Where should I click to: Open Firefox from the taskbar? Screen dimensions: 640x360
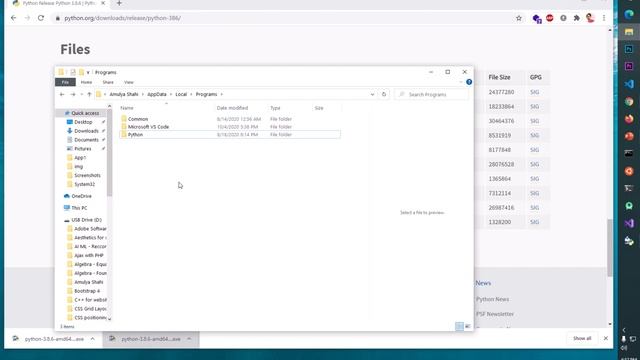pos(629,119)
